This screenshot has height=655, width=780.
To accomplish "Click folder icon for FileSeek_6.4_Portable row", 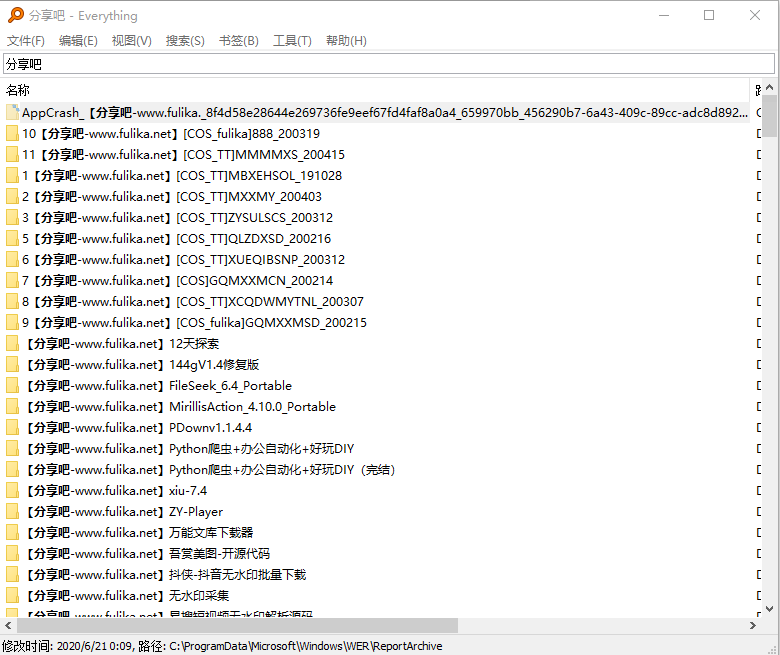I will [x=12, y=385].
